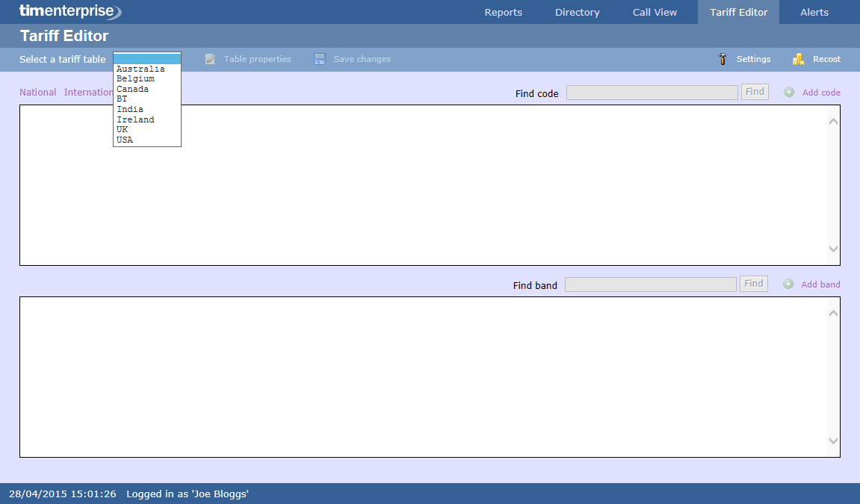
Task: Click the green Add code plus icon
Action: (789, 93)
